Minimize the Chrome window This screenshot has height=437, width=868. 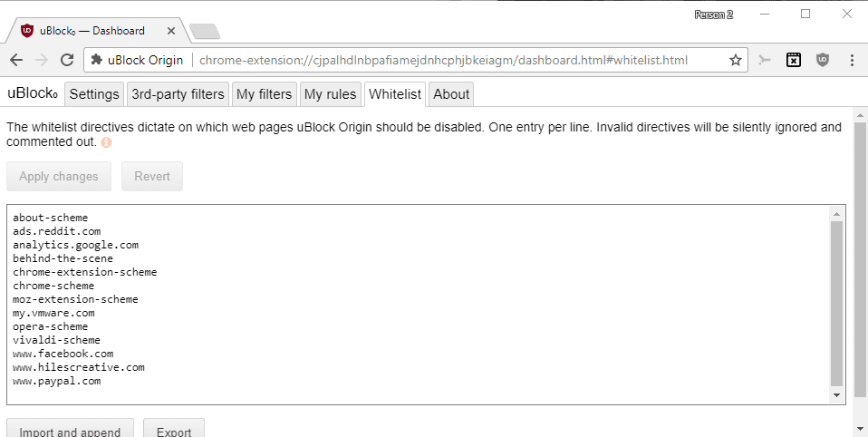pos(765,15)
